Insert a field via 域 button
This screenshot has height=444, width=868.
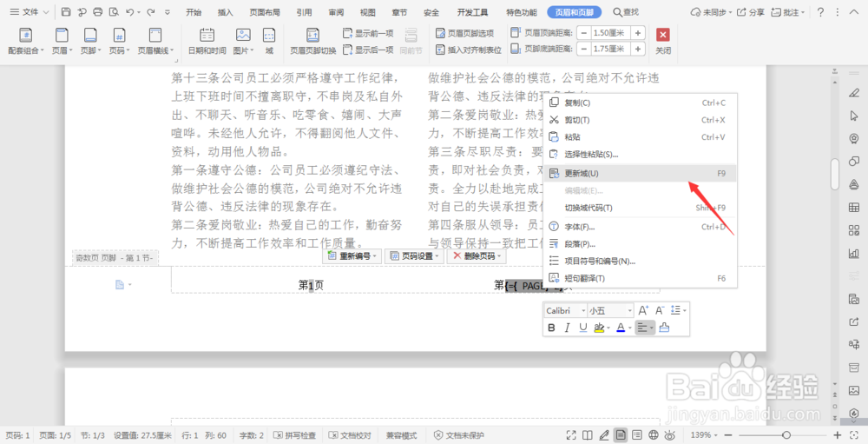pos(269,41)
